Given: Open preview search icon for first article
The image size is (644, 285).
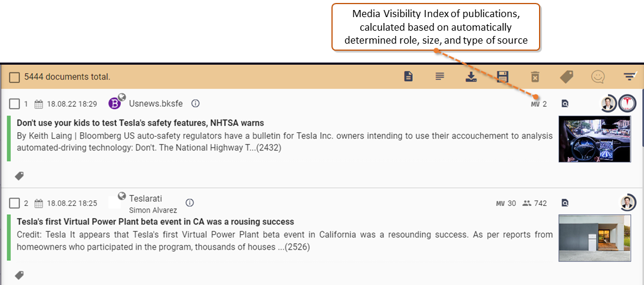Looking at the screenshot, I should (x=565, y=104).
